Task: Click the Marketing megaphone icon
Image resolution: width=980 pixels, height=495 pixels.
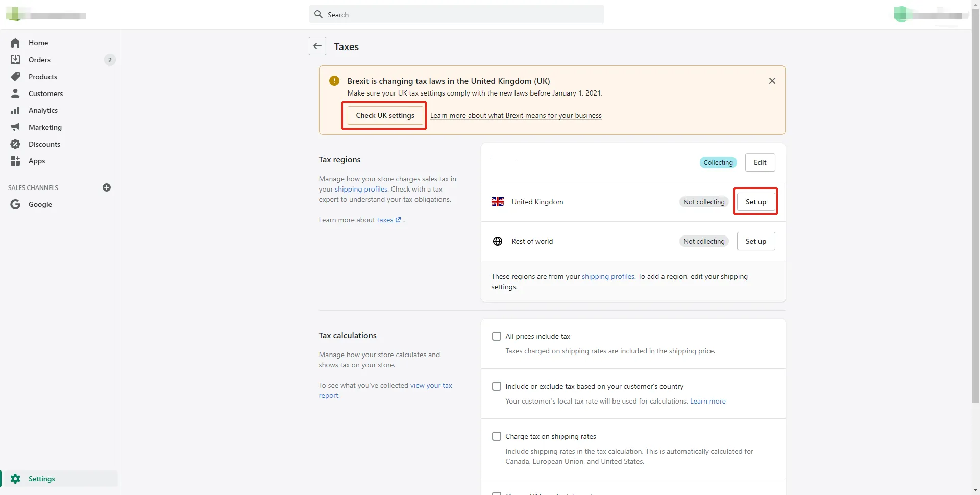Action: 15,127
